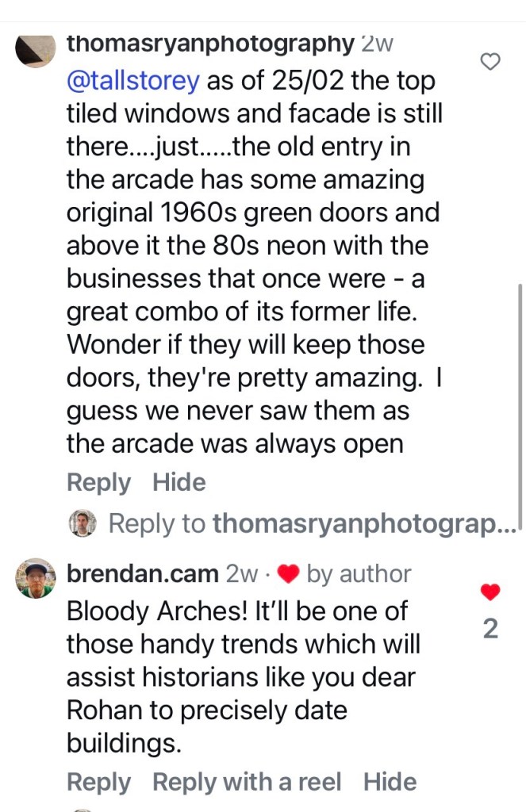Open the @tallstorey mention

pyautogui.click(x=136, y=81)
